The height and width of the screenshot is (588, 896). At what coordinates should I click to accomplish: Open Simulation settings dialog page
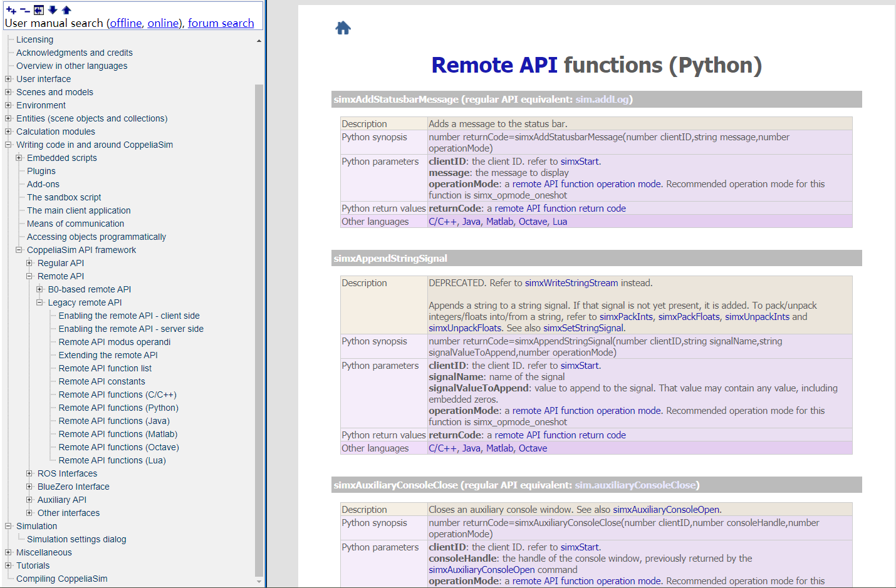76,539
